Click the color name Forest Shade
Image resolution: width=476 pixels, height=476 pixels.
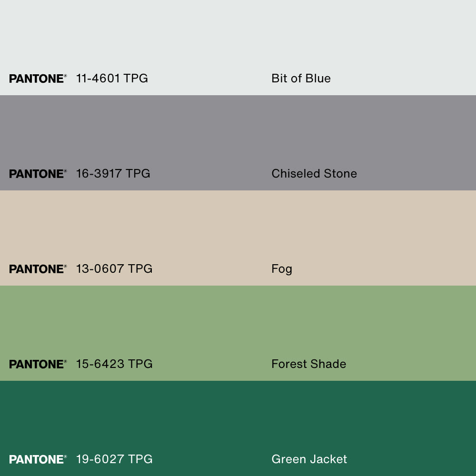point(309,364)
